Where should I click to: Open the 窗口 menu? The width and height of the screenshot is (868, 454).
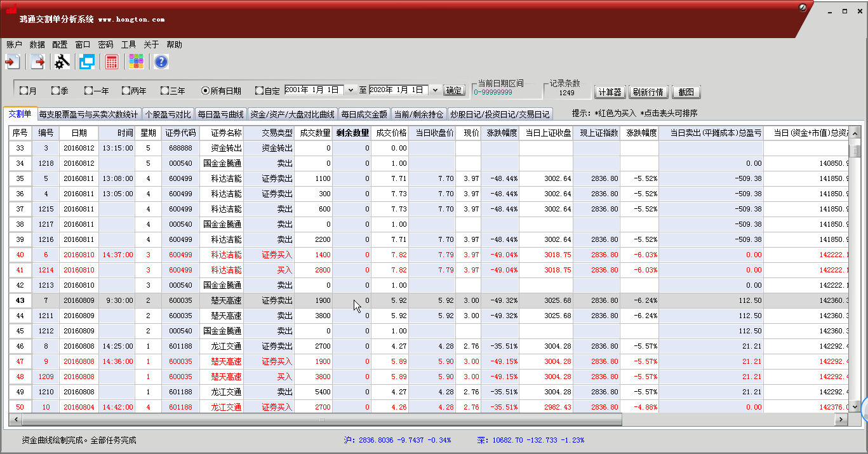point(83,44)
